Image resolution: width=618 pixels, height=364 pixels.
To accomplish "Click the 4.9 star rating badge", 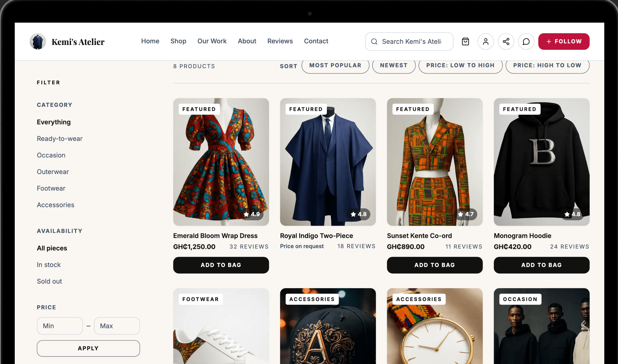I will (252, 214).
